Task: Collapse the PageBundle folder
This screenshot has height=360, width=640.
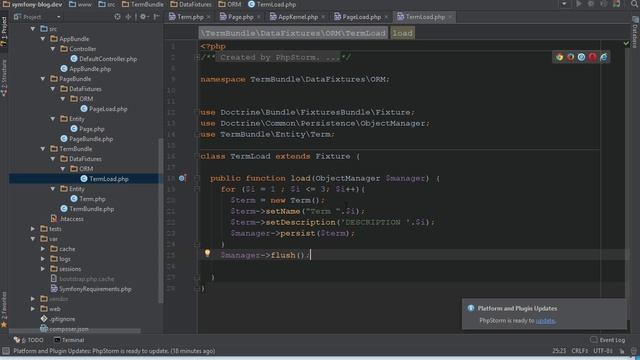Action: click(x=43, y=79)
